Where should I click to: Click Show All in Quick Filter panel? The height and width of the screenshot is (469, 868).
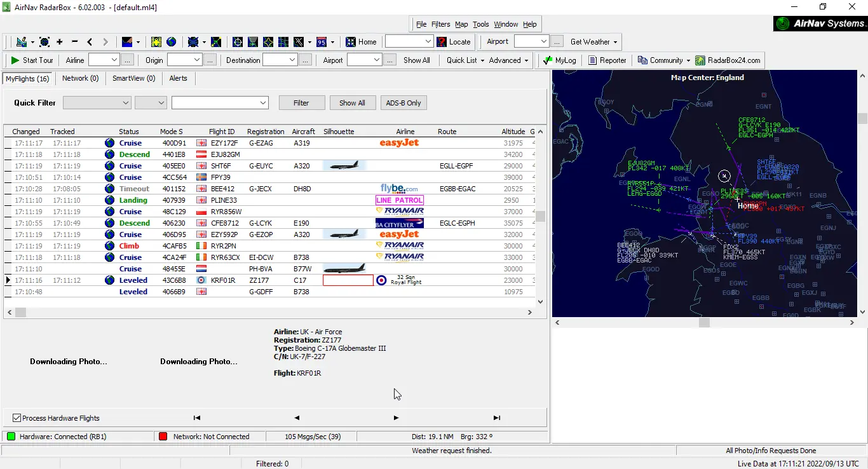pyautogui.click(x=352, y=103)
